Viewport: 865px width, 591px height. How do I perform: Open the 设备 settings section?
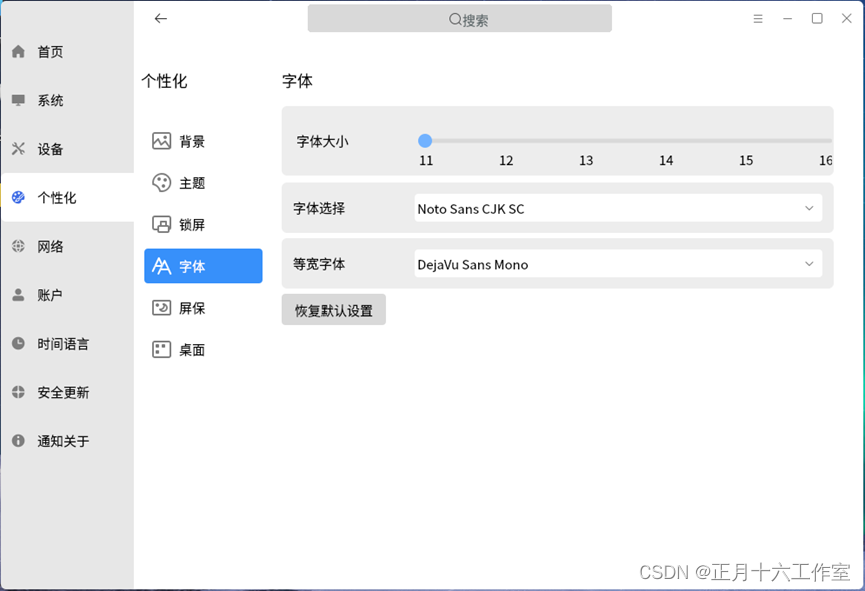(x=67, y=148)
